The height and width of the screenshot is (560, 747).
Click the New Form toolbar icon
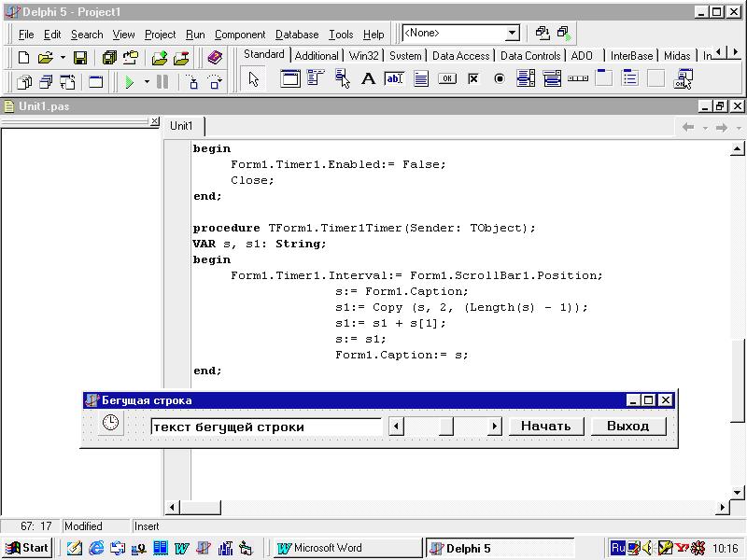tap(96, 82)
